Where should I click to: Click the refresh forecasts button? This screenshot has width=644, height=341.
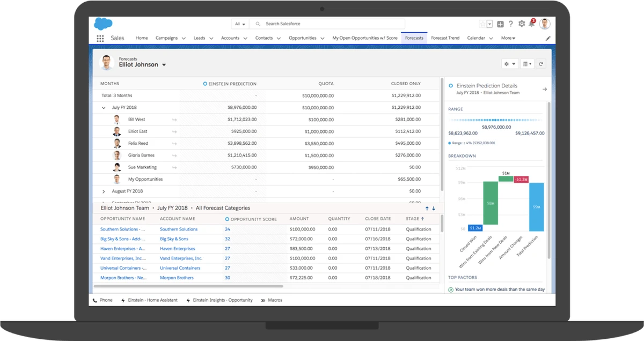coord(541,64)
